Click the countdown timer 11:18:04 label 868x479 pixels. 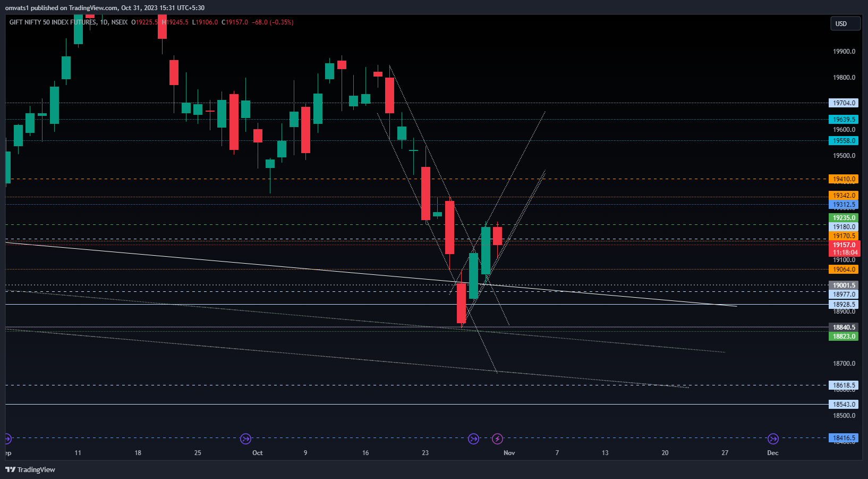(844, 253)
